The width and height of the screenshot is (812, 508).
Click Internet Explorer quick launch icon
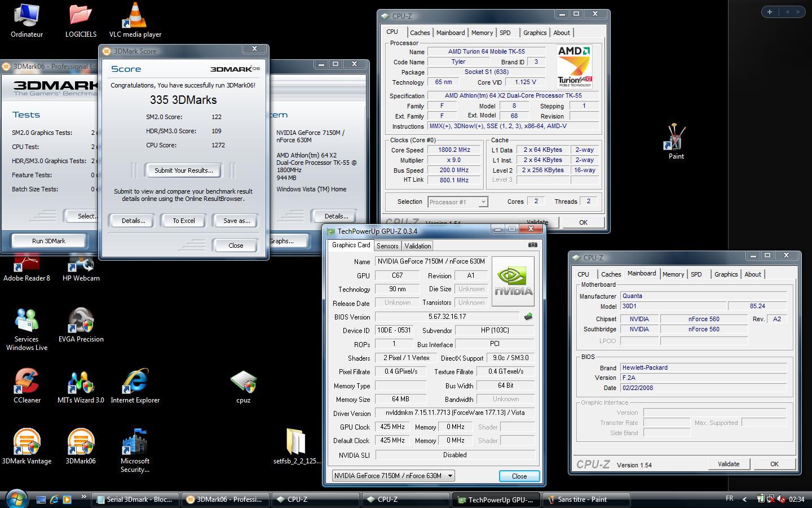click(x=54, y=500)
